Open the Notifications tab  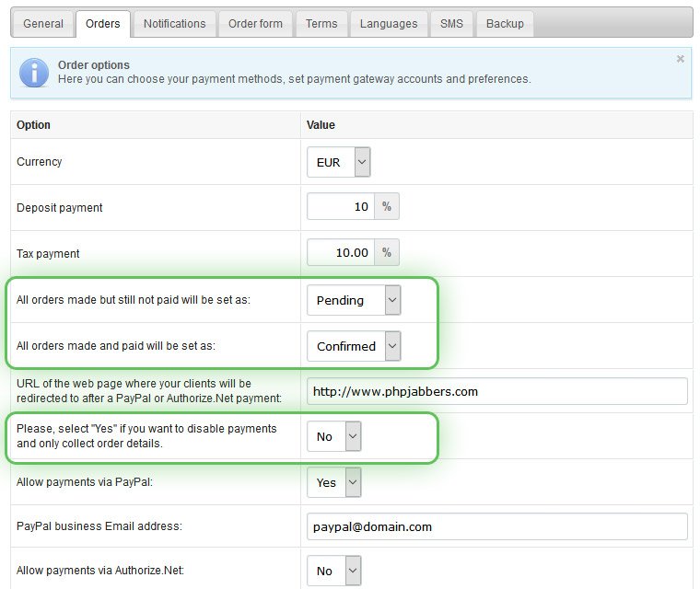tap(175, 24)
